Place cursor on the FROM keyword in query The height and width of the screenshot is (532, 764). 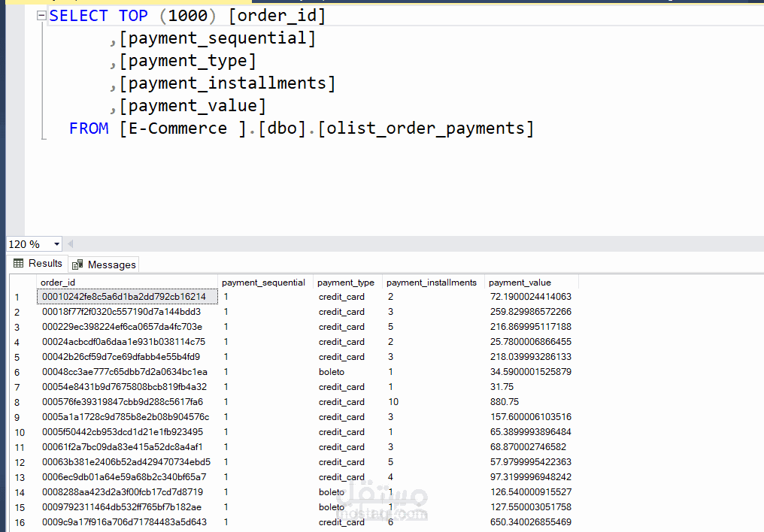(89, 128)
